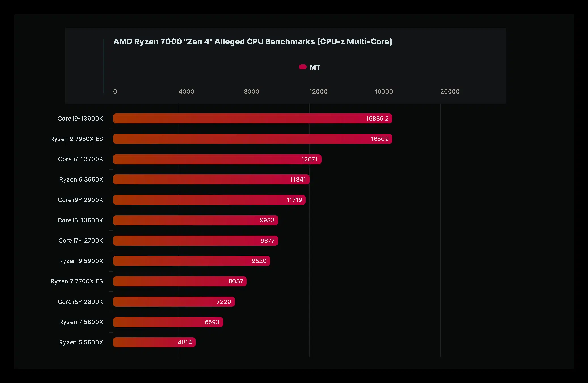Click the Ryzen 9 5950X label
Screen dimensions: 588x383
(x=81, y=180)
